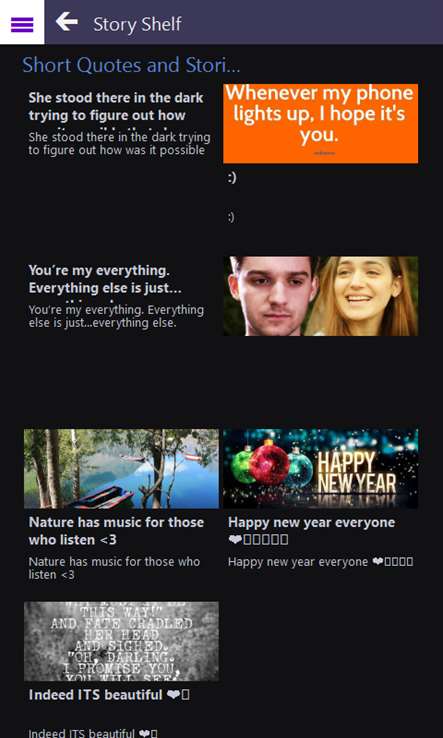
Task: Open 'Happy new year everyone' story title
Action: coord(311,530)
